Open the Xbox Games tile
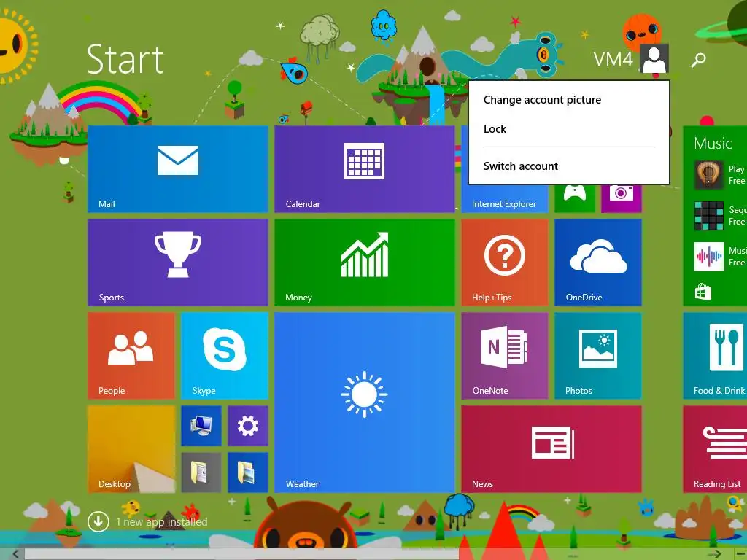 pos(575,198)
